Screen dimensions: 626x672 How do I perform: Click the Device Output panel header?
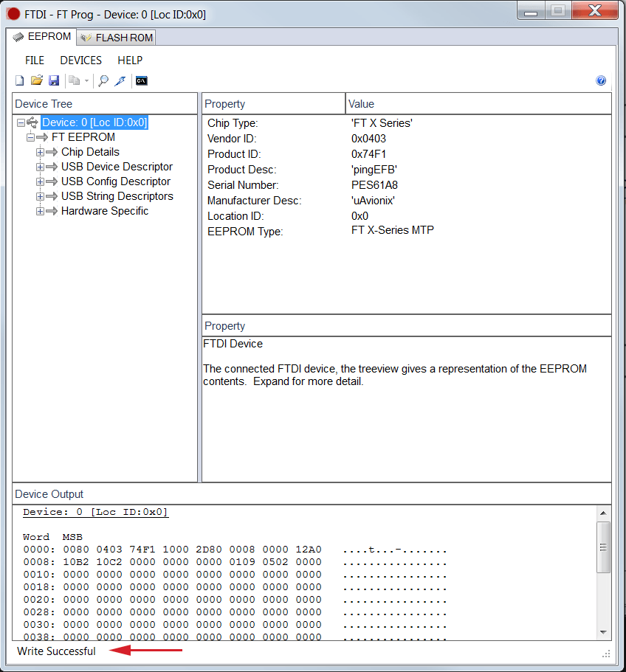click(x=312, y=494)
